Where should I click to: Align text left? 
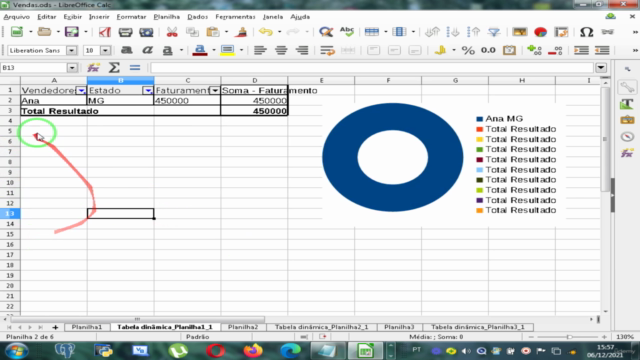(260, 50)
